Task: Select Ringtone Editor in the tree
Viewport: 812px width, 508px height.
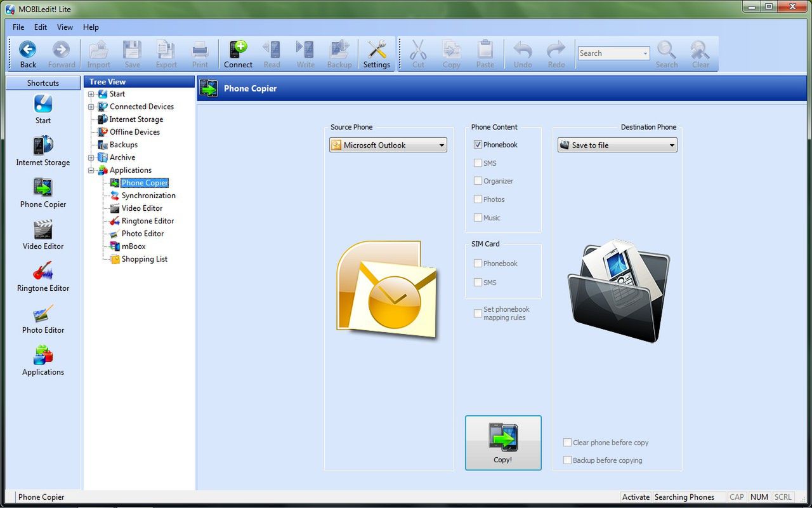Action: click(148, 221)
